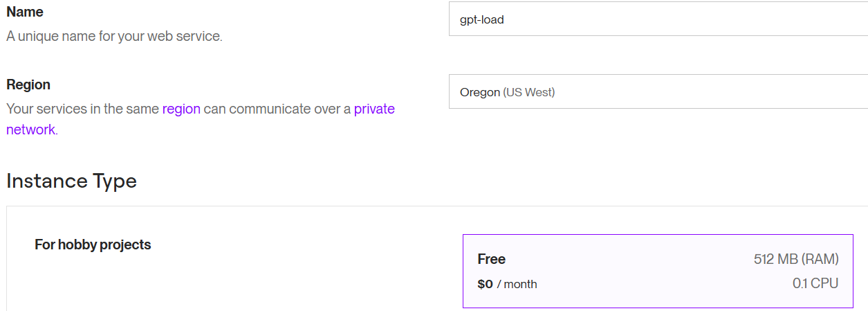
Task: Click the "gpt-load" text in the Name field
Action: 482,19
